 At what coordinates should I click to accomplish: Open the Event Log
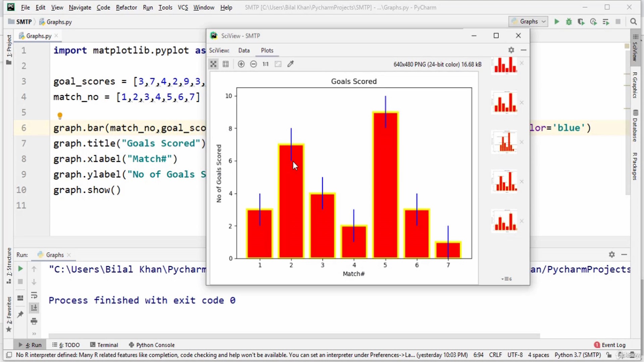[x=610, y=345]
